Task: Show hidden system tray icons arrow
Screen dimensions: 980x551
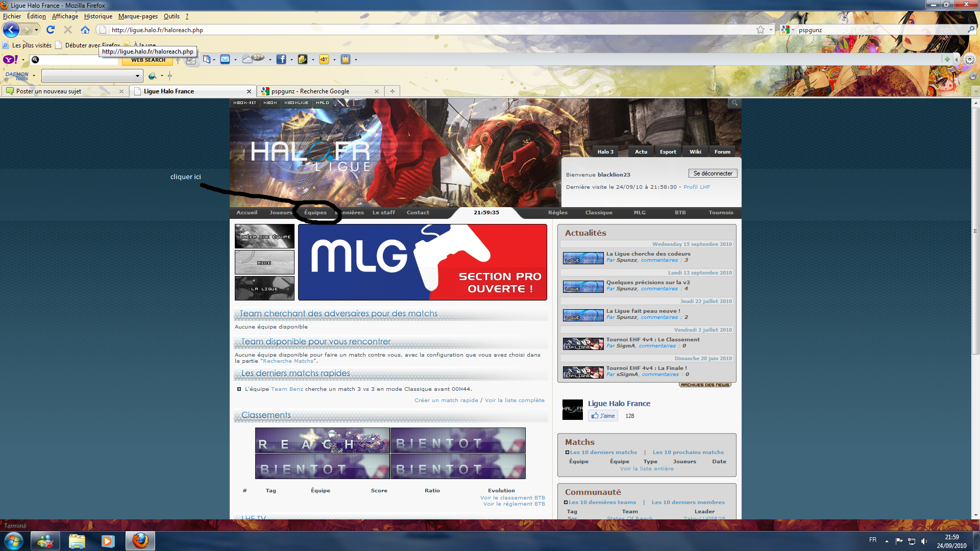Action: click(887, 541)
